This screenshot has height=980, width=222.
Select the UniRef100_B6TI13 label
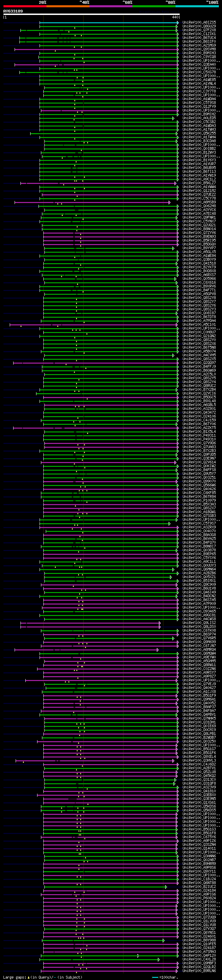pos(199,172)
